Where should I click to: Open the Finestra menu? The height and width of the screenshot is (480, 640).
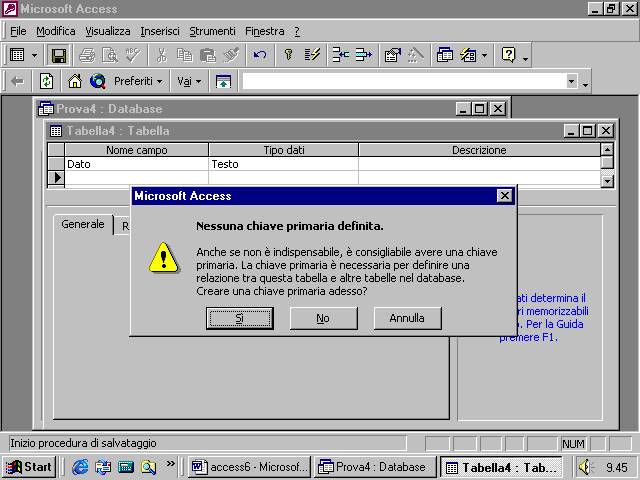(x=264, y=31)
